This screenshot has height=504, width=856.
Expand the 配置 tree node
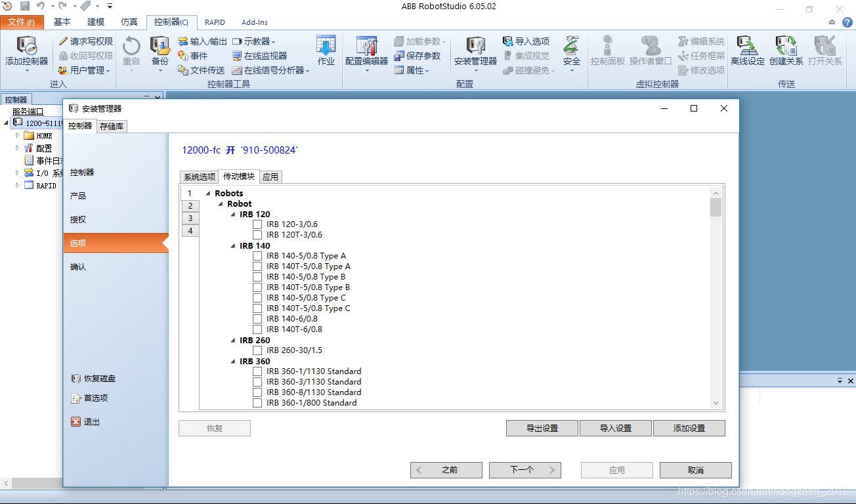click(x=18, y=148)
